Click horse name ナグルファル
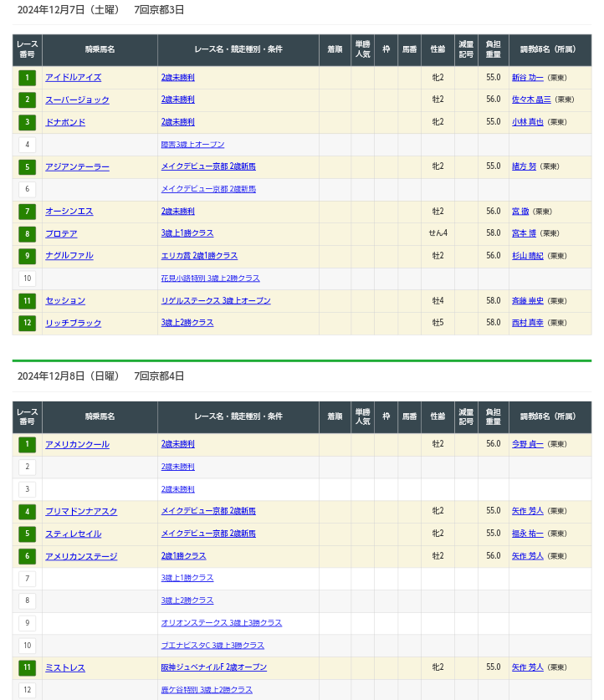The height and width of the screenshot is (700, 604). pyautogui.click(x=69, y=256)
